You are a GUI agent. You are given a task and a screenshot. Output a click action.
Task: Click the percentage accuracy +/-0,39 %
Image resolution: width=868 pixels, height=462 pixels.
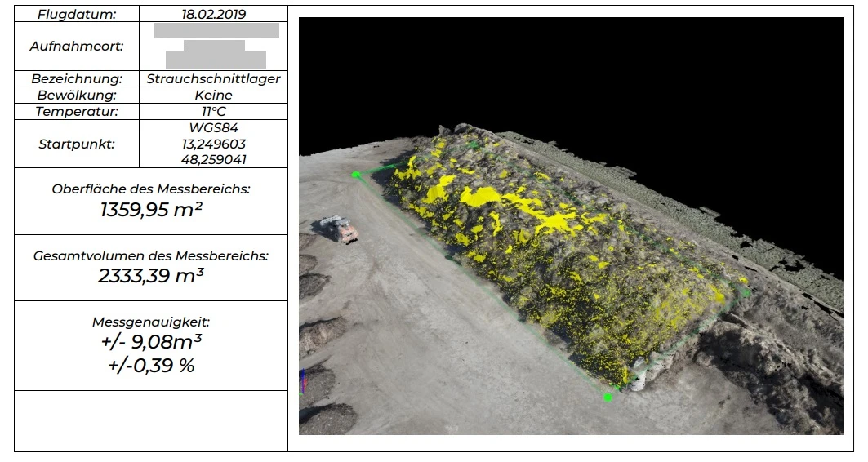coord(151,365)
